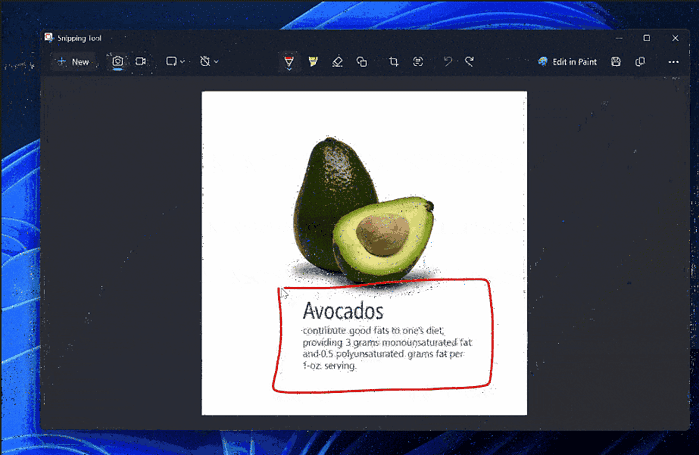
Task: Click the 'Avocados' heading text in the snip
Action: coord(343,311)
